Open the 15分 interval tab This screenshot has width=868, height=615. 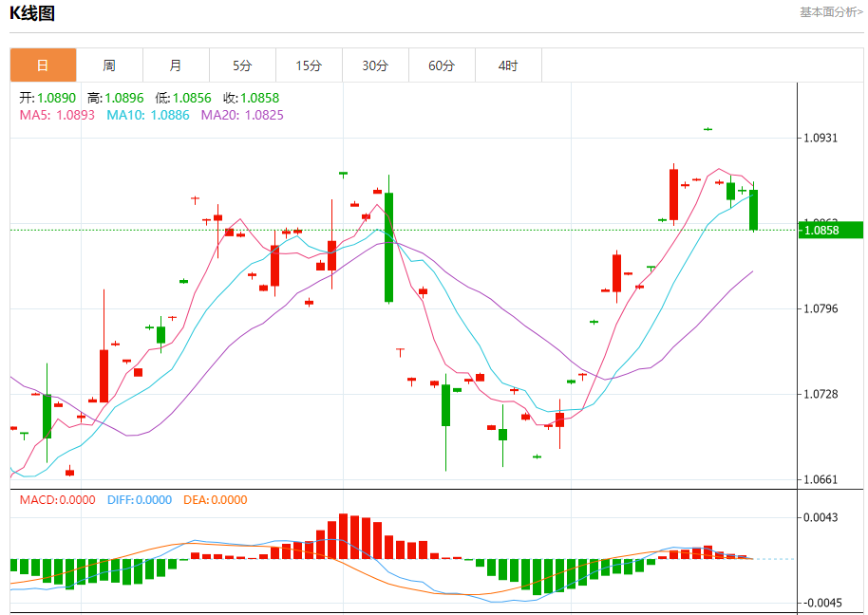coord(309,65)
